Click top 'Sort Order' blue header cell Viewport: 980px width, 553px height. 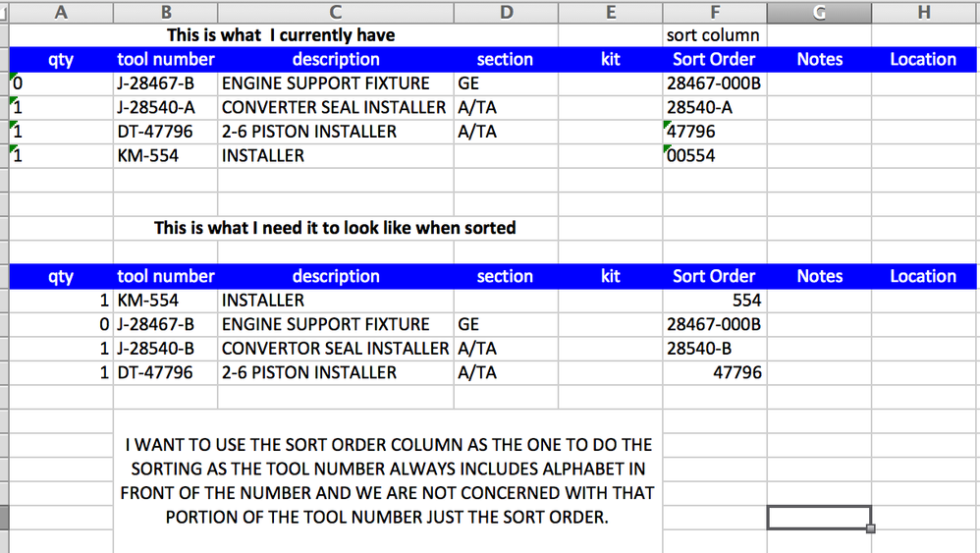click(714, 60)
